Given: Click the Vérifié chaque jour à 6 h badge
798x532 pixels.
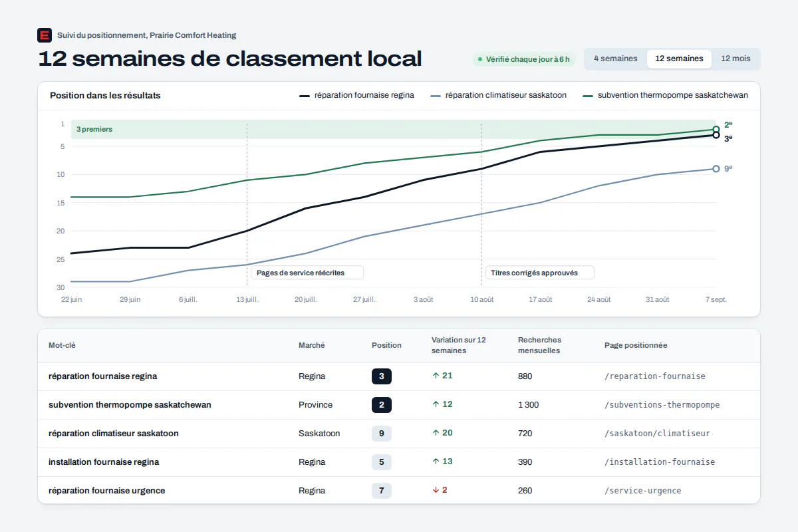Looking at the screenshot, I should point(523,59).
